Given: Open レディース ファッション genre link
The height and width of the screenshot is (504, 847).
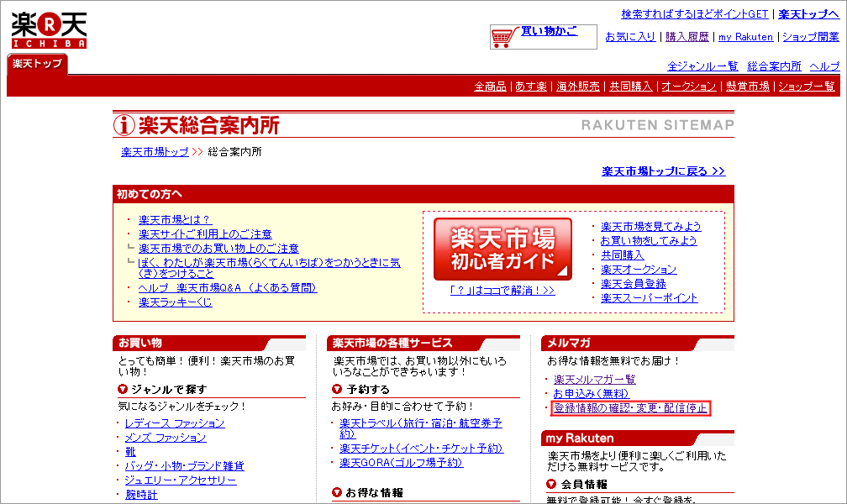Looking at the screenshot, I should (175, 423).
